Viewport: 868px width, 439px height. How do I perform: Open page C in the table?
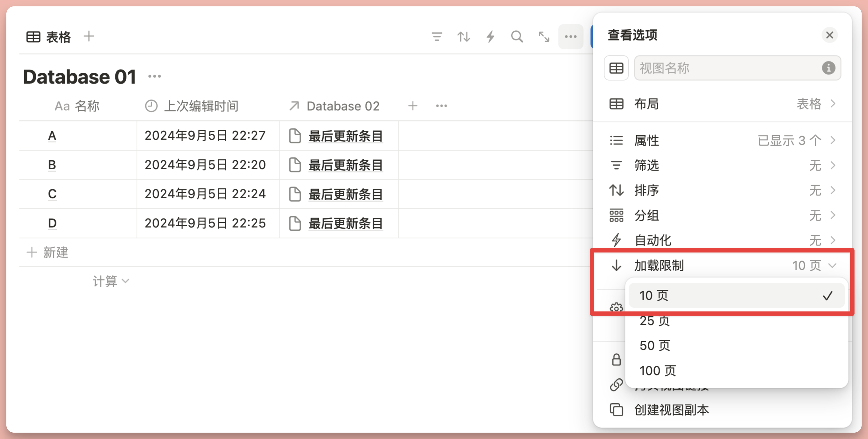click(52, 194)
